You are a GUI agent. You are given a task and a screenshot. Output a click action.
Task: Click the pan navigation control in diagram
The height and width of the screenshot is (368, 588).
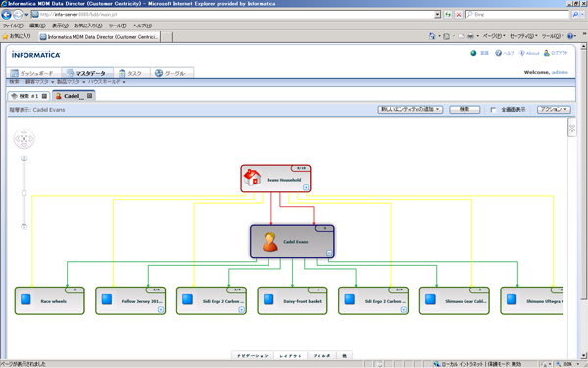24,139
